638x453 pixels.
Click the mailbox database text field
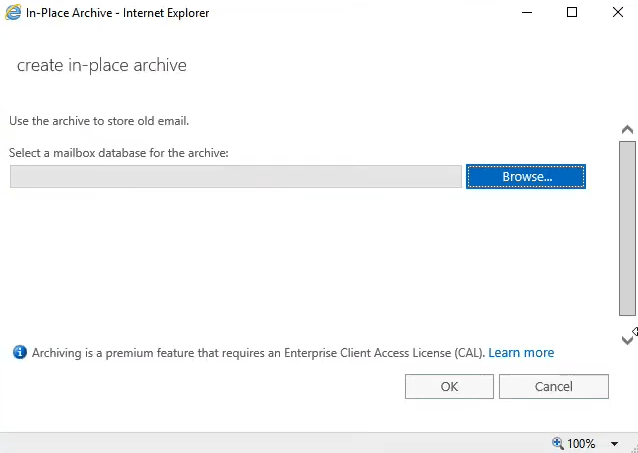pos(236,177)
